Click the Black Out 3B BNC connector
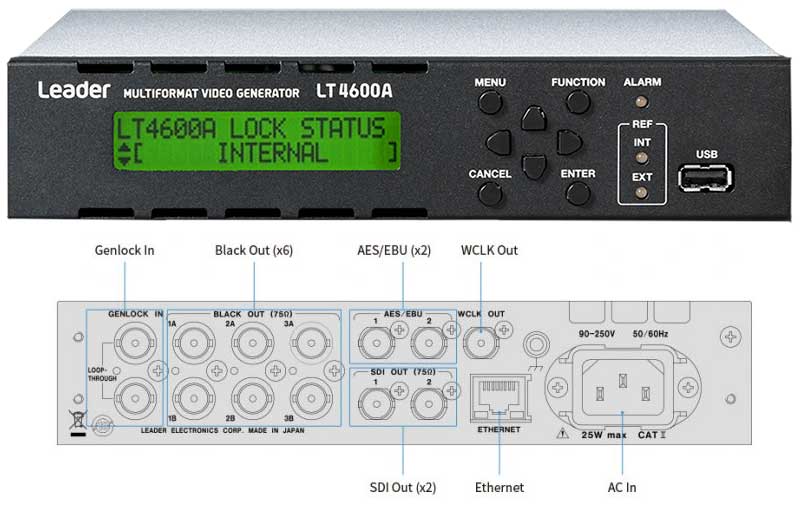 pyautogui.click(x=311, y=399)
